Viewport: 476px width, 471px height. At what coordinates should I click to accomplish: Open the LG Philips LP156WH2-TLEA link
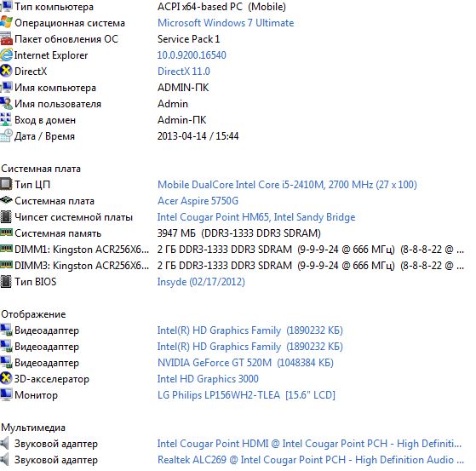pos(246,395)
